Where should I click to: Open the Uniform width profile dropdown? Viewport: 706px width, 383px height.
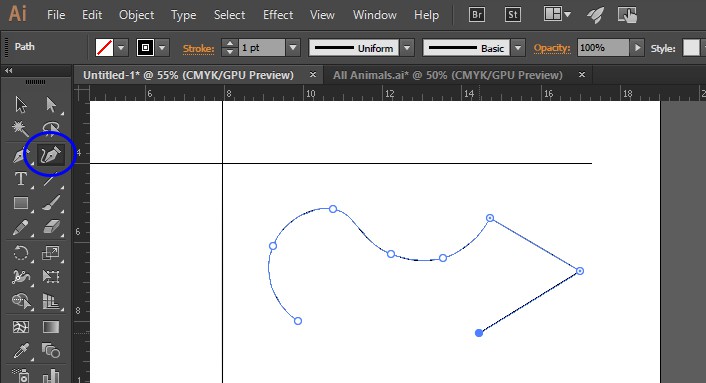pos(407,48)
